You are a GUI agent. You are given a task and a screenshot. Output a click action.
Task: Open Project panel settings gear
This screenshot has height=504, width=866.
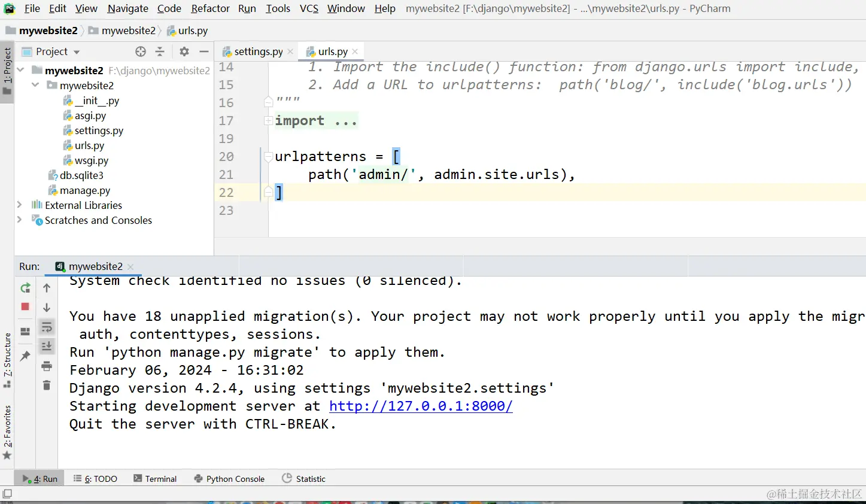(184, 51)
